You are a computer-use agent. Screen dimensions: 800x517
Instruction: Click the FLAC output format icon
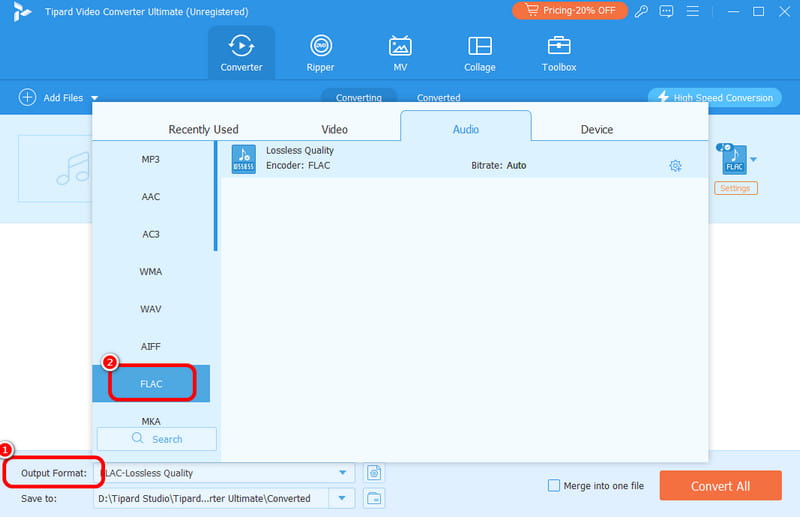pos(734,159)
